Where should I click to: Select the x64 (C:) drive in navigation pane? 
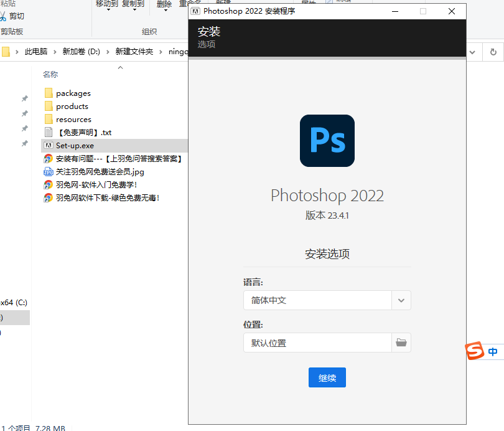click(14, 303)
